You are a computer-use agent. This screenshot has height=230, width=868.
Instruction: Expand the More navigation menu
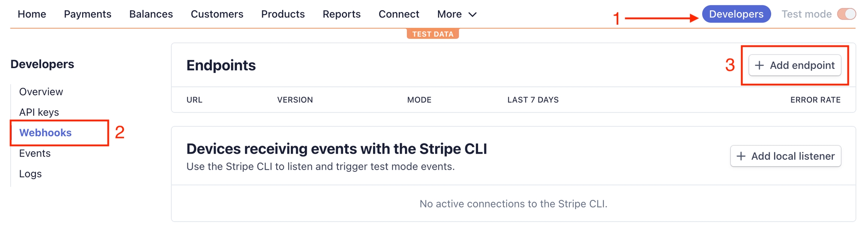coord(449,14)
